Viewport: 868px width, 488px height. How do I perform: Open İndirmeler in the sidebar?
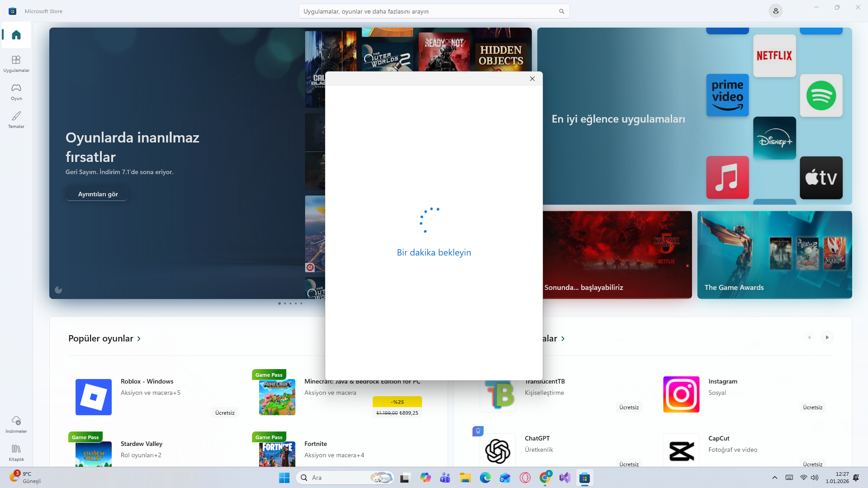[16, 424]
